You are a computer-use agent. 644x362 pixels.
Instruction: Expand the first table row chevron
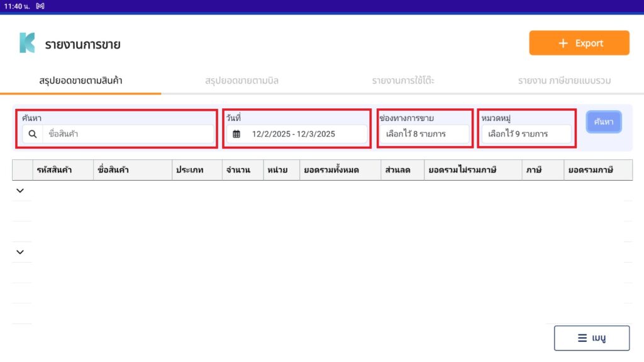point(19,191)
